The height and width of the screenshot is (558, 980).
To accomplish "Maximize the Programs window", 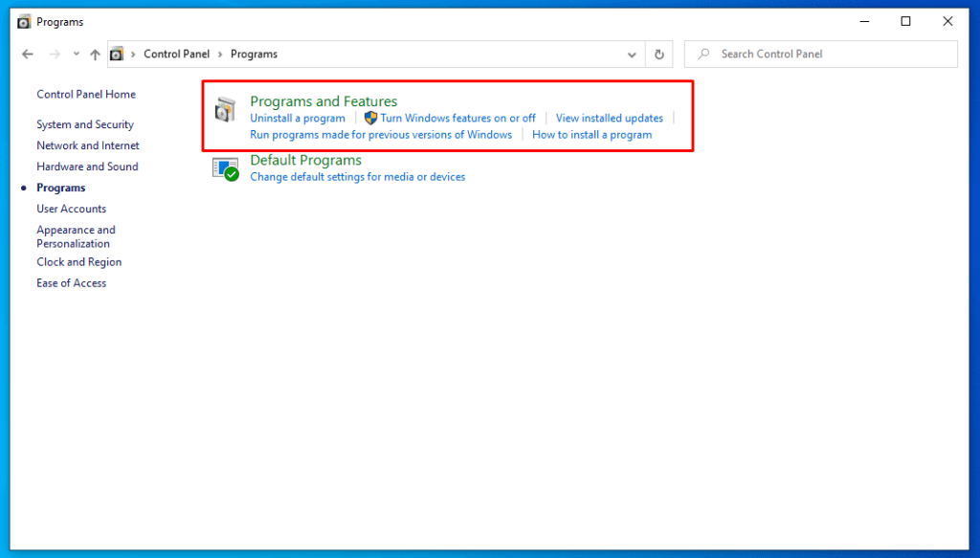I will pos(905,21).
